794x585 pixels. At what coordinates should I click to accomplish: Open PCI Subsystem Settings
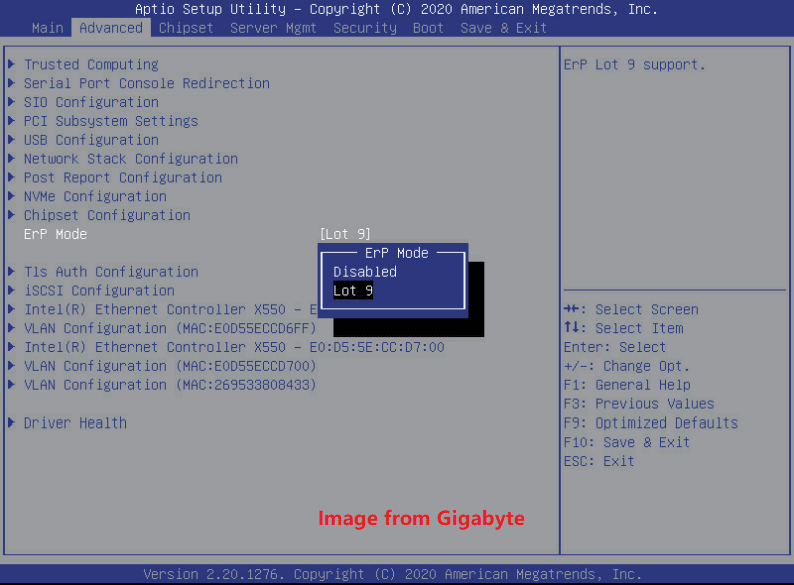coord(111,121)
